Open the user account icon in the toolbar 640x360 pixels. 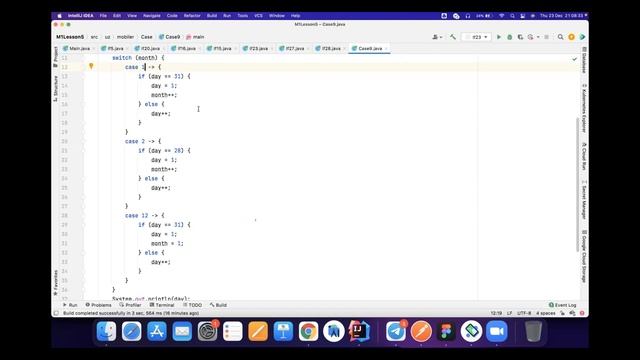pyautogui.click(x=436, y=37)
